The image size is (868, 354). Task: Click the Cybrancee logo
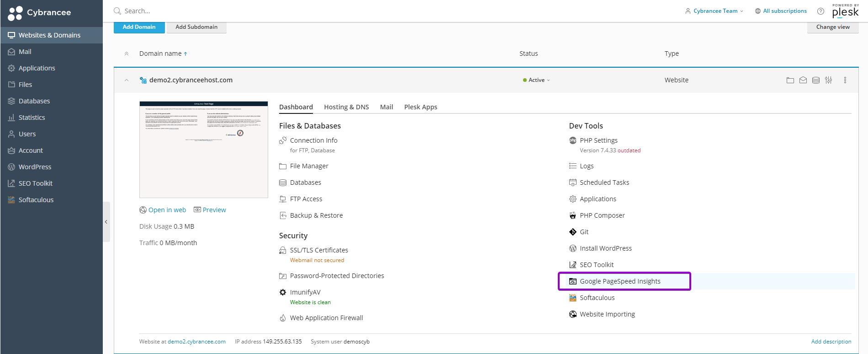pyautogui.click(x=40, y=13)
